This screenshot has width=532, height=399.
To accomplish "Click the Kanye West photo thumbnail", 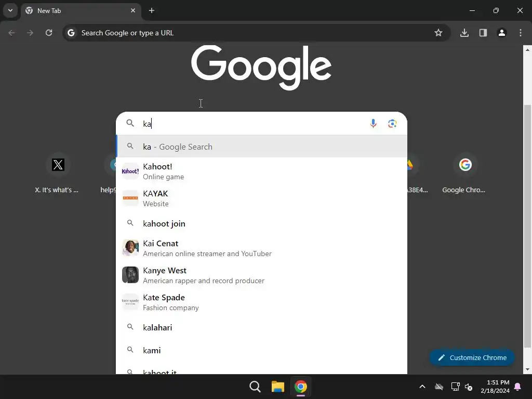I will point(130,275).
